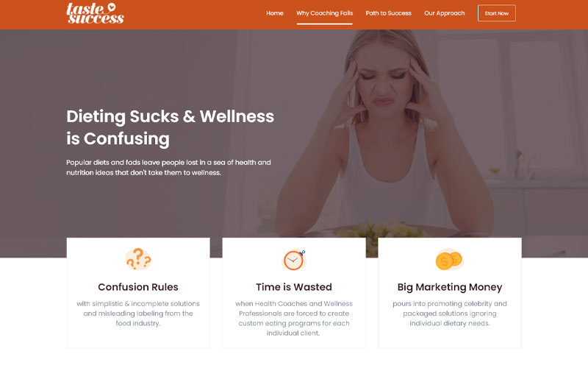Click the Big Marketing Money heading
The width and height of the screenshot is (588, 368).
450,287
